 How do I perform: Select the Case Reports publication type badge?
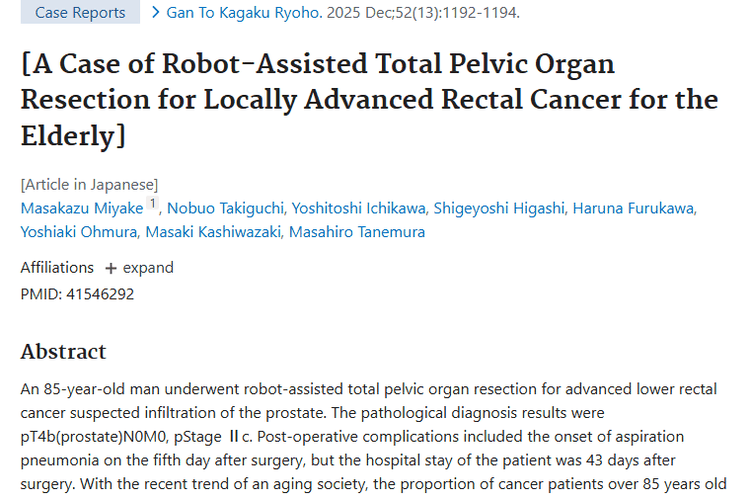[x=80, y=13]
